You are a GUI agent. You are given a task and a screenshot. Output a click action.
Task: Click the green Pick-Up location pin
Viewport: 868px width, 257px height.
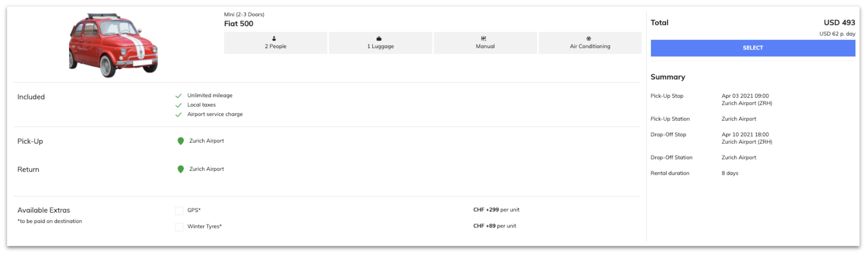click(181, 141)
